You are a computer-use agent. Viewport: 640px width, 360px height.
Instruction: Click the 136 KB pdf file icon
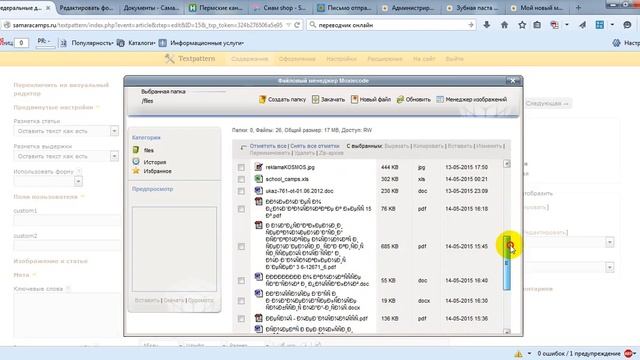[258, 318]
